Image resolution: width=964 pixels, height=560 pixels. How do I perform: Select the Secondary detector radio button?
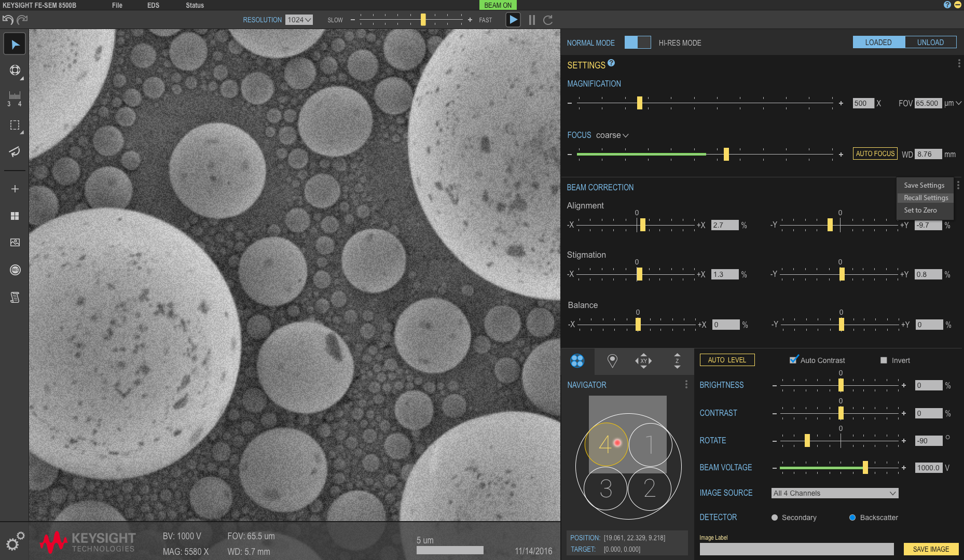[x=775, y=517]
